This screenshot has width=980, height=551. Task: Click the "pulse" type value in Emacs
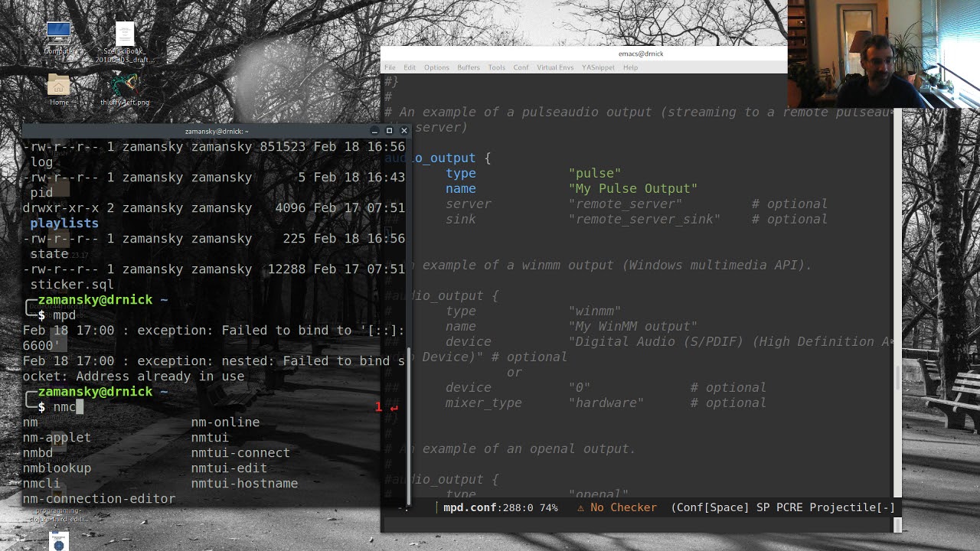click(x=595, y=173)
